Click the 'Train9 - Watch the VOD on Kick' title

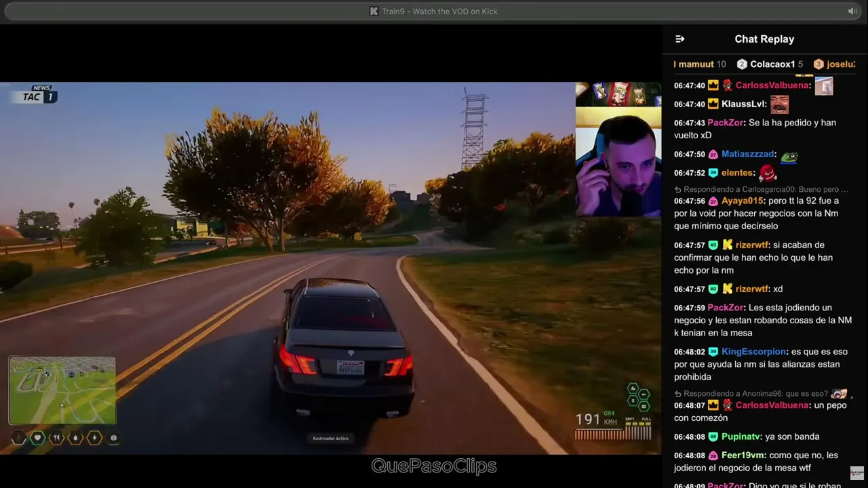point(439,11)
